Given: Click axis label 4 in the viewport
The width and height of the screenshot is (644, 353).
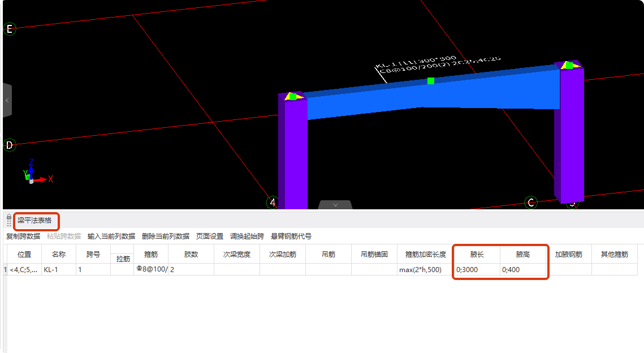Looking at the screenshot, I should tap(273, 202).
